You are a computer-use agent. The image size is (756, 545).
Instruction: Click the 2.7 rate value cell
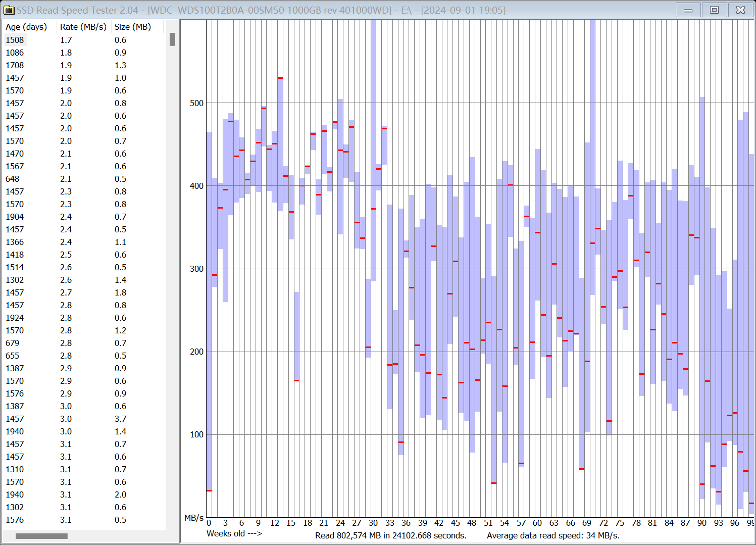coord(66,292)
